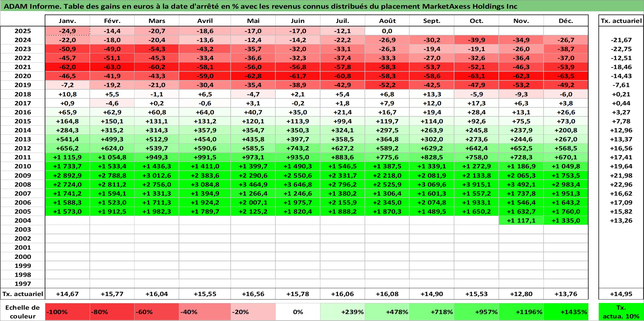Viewport: 644px width, 321px height.
Task: Select the Tx. actua. 10% green box
Action: pyautogui.click(x=621, y=312)
